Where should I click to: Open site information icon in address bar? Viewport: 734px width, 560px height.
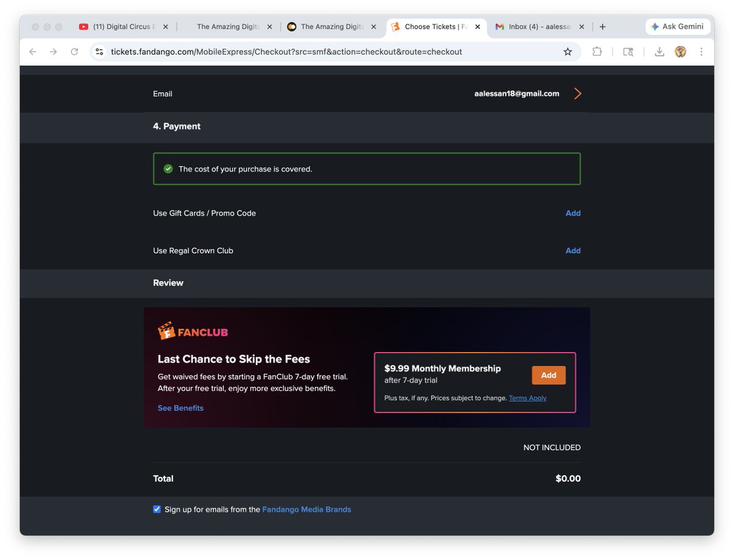click(x=100, y=52)
